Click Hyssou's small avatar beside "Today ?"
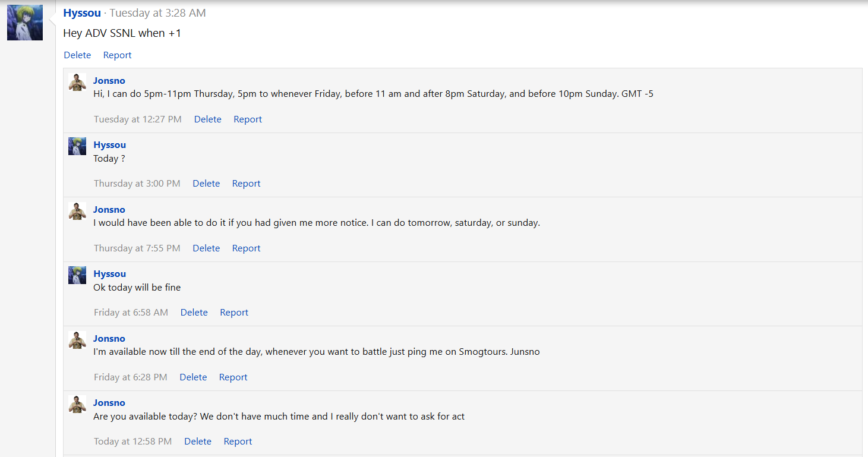This screenshot has height=457, width=868. point(77,146)
